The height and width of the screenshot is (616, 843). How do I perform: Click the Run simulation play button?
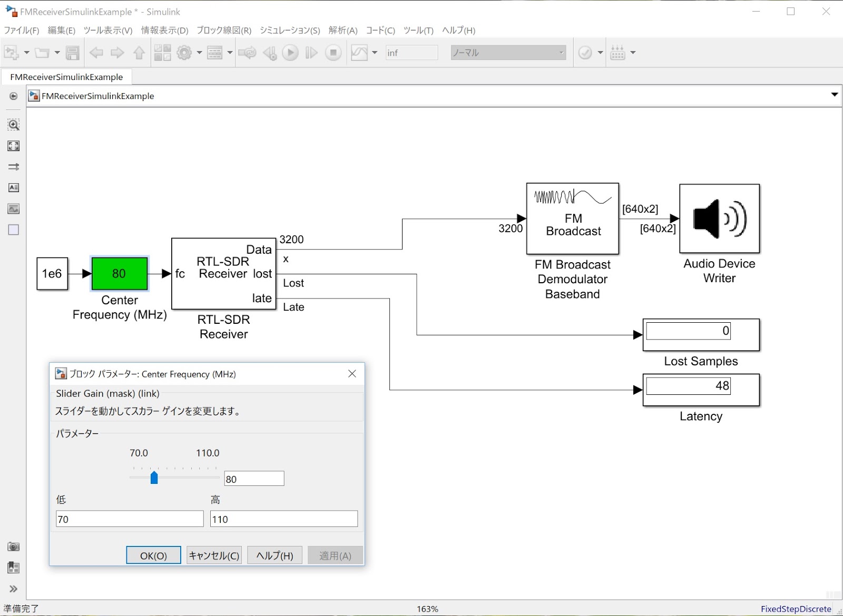[290, 52]
